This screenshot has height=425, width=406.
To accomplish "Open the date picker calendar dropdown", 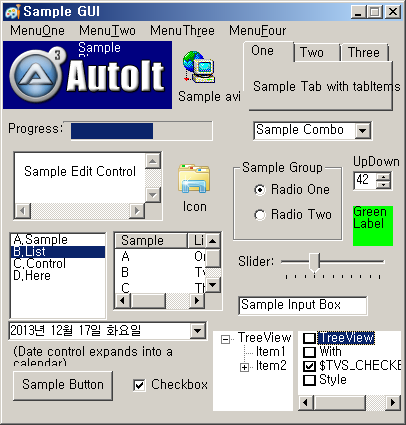I will click(x=198, y=331).
